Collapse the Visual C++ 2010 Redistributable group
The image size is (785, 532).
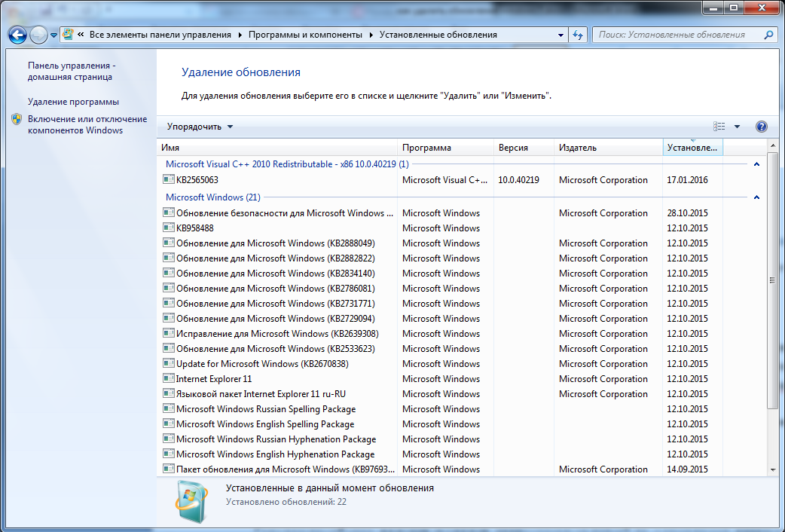pos(756,164)
